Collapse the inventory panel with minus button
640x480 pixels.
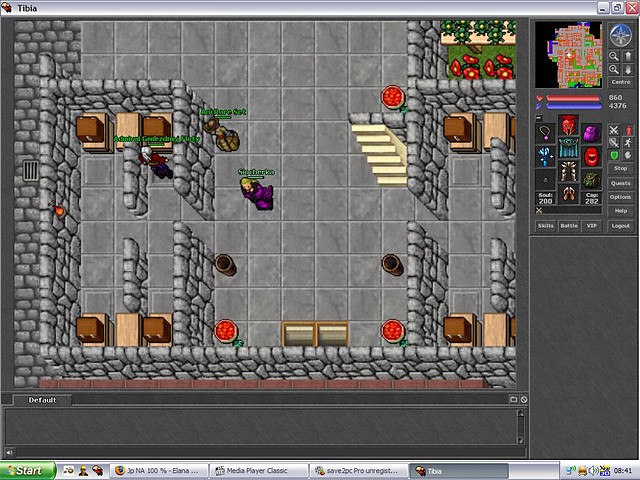point(539,118)
